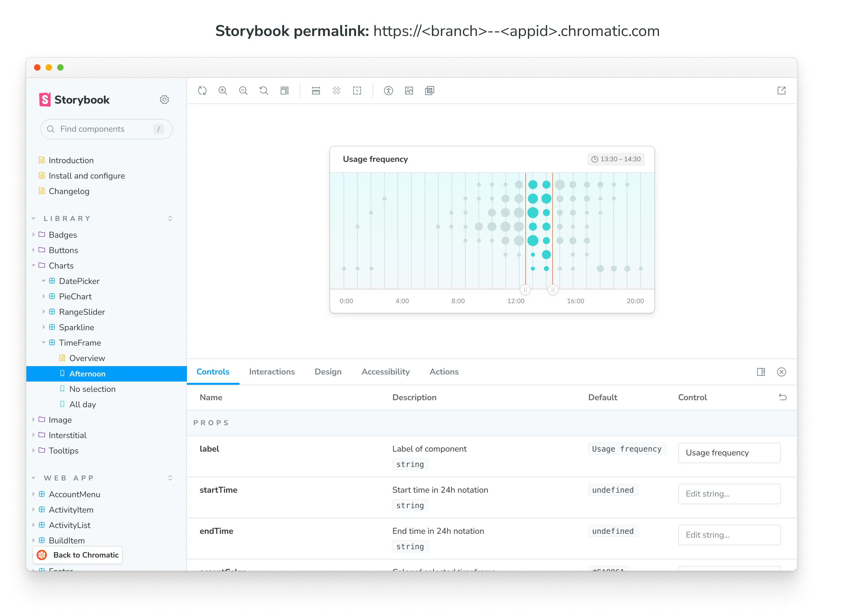Viewport: 849px width, 616px height.
Task: Click the expand-all arrows beside LIBRARY
Action: point(170,218)
